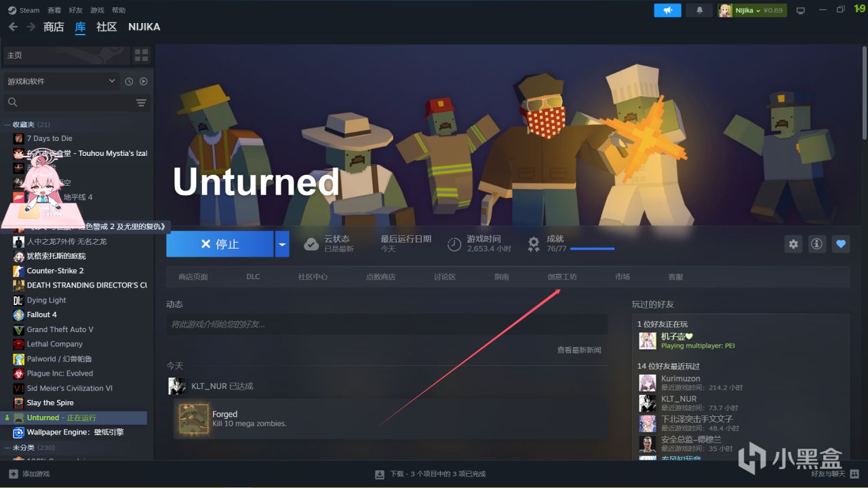Open advanced filter options icon
The height and width of the screenshot is (488, 868).
(x=141, y=103)
